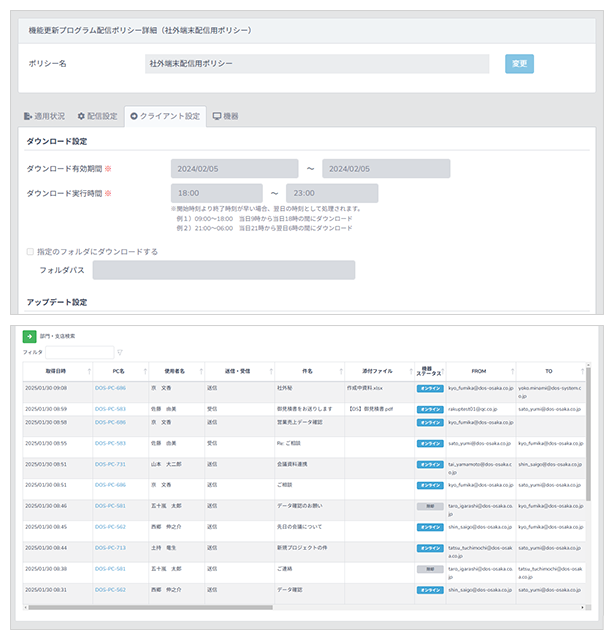Click the 18:00 start time field

tap(217, 193)
